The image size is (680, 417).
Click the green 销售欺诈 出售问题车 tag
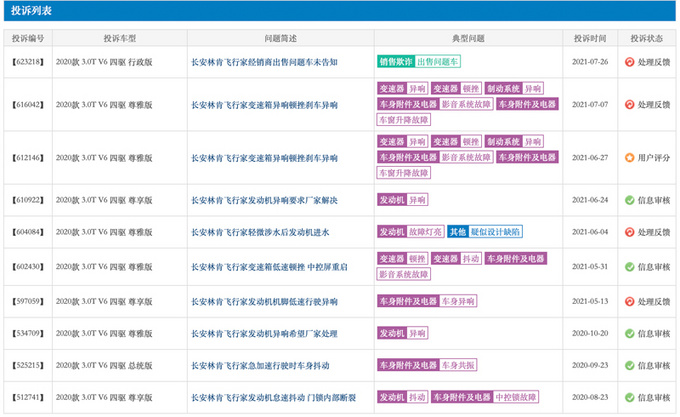tap(418, 62)
